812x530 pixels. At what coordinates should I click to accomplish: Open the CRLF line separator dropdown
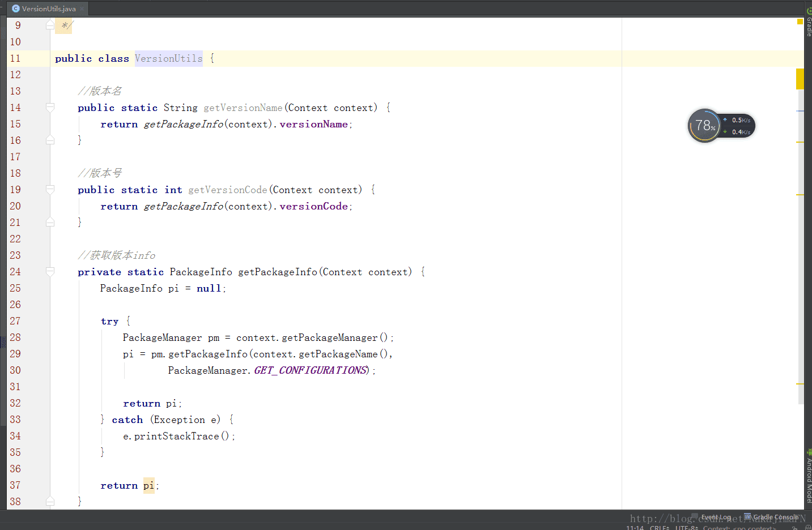point(659,527)
